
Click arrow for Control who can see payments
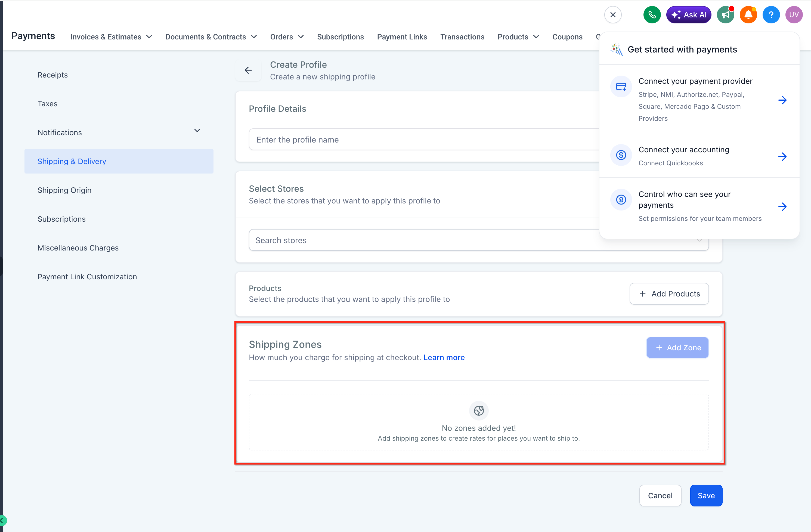[x=782, y=206]
